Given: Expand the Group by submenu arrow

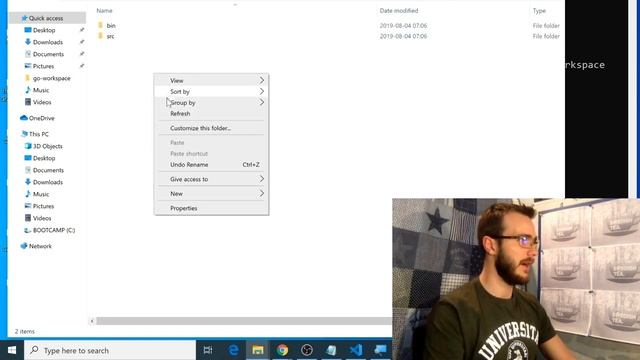Looking at the screenshot, I should (x=262, y=102).
